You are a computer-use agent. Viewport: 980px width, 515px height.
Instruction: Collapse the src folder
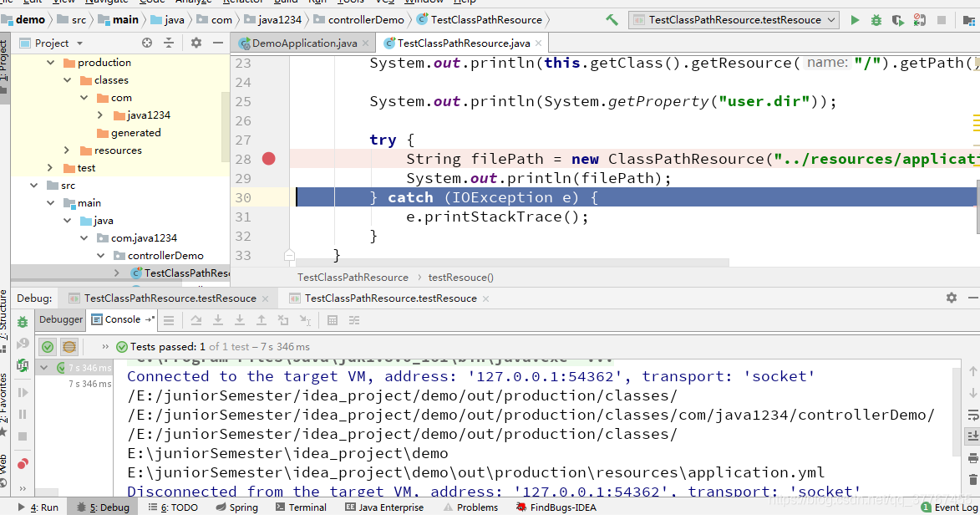(x=34, y=186)
